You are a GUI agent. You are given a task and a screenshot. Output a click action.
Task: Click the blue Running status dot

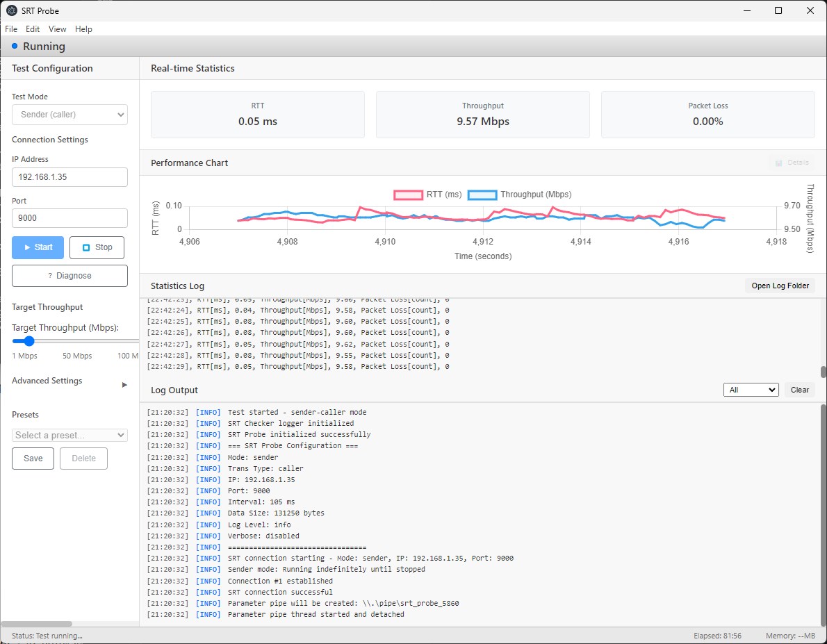click(15, 47)
